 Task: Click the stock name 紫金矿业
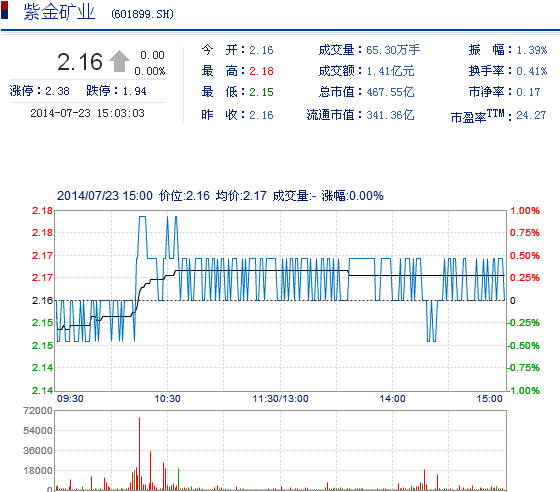click(x=59, y=12)
